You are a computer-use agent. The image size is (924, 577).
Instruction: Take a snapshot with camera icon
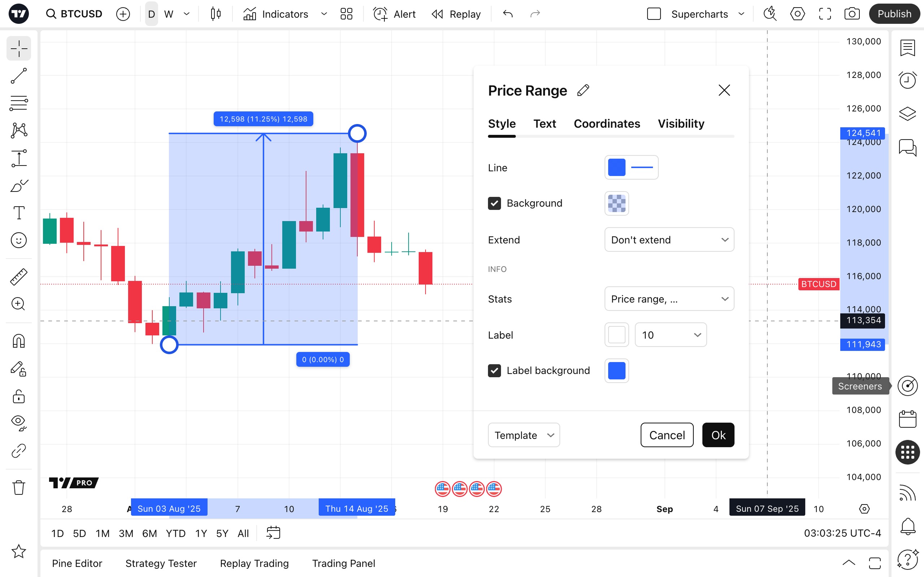[852, 14]
